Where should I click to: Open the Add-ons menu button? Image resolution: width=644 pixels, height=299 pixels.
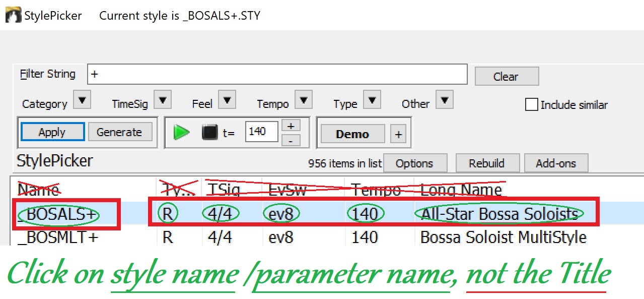(x=555, y=163)
